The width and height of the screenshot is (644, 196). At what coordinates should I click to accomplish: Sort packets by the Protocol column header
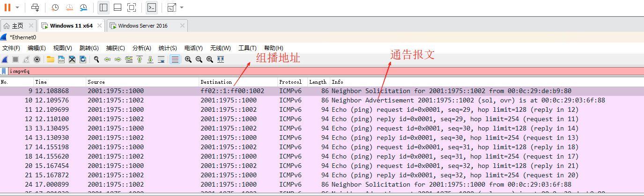click(x=292, y=82)
